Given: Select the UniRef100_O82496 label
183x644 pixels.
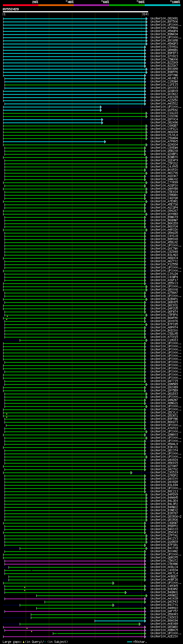Looking at the screenshot, I should point(164,123).
